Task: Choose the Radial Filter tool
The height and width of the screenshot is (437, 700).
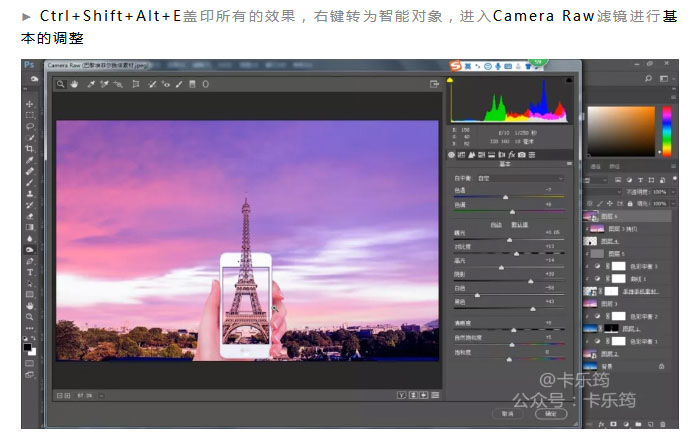Action: pyautogui.click(x=205, y=84)
